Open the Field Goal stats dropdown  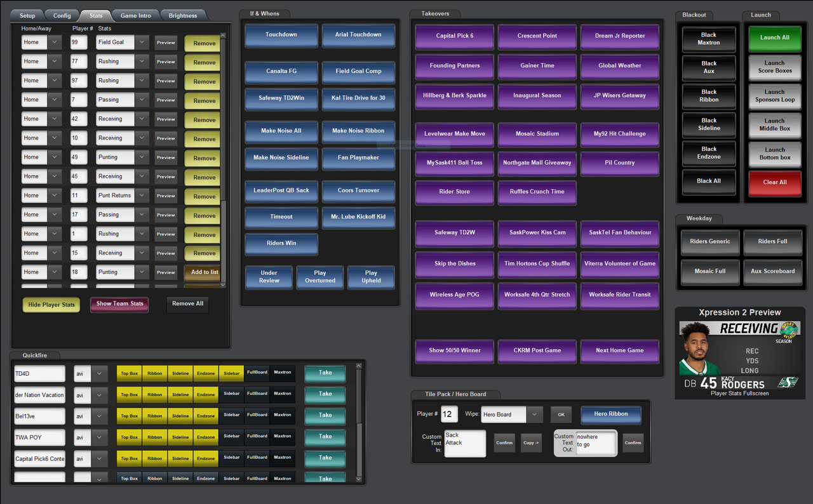[142, 43]
